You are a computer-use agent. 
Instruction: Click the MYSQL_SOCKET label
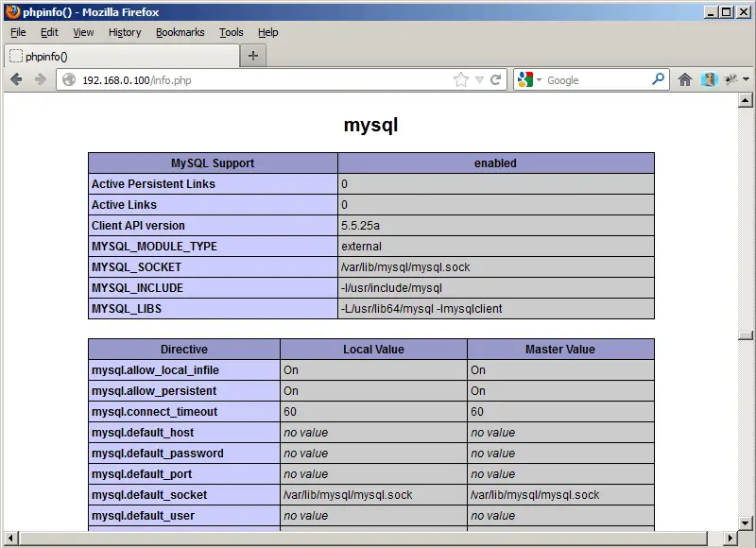[136, 267]
